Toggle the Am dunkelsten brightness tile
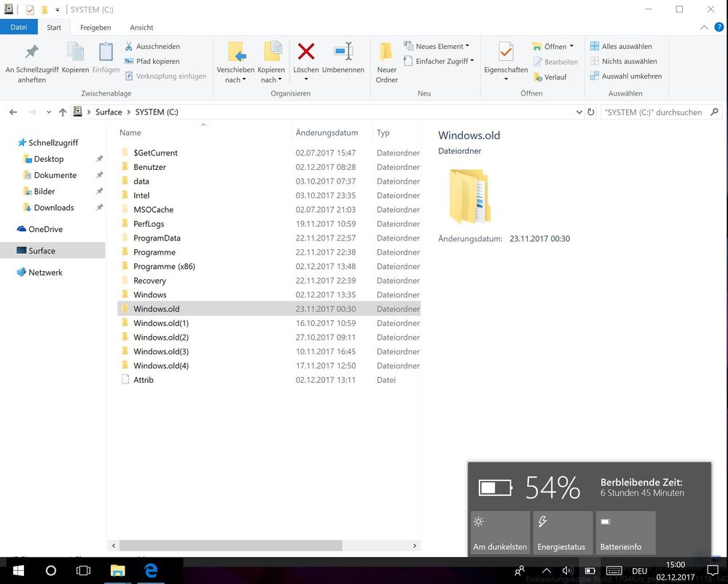Image resolution: width=728 pixels, height=584 pixels. point(500,532)
